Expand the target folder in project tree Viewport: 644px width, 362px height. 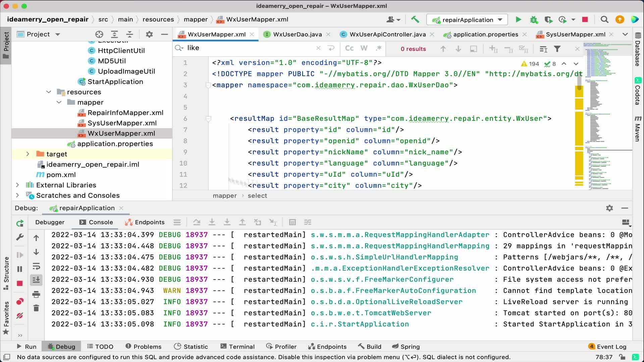coord(28,154)
